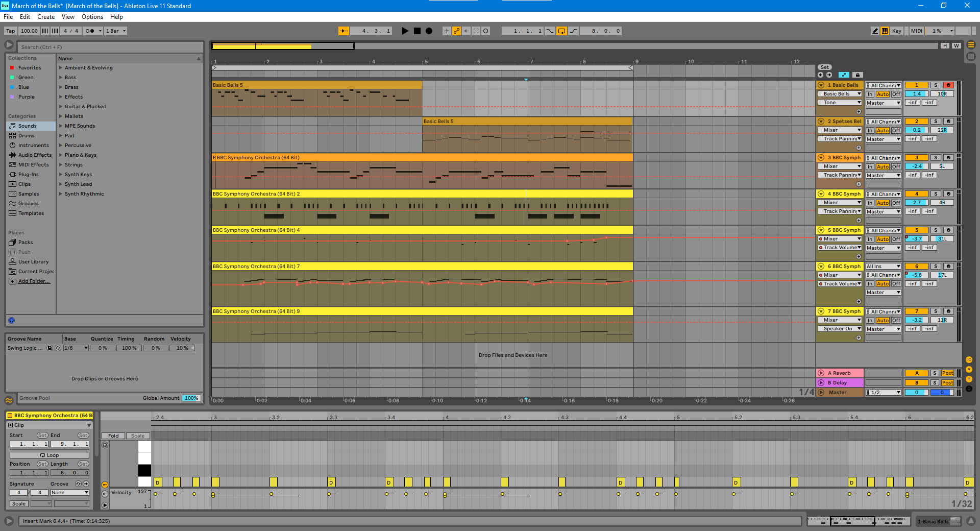
Task: Toggle the Arrangement Loop switch
Action: pyautogui.click(x=561, y=31)
